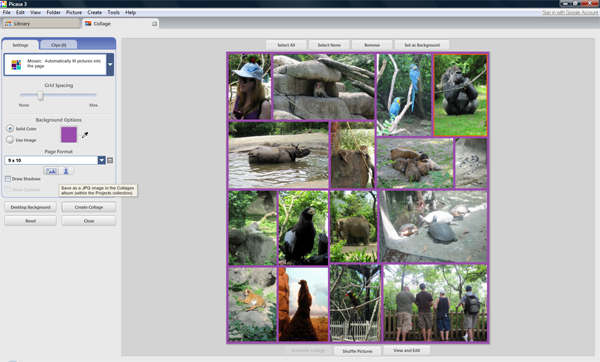Select the gorilla photo in the collage

(460, 95)
